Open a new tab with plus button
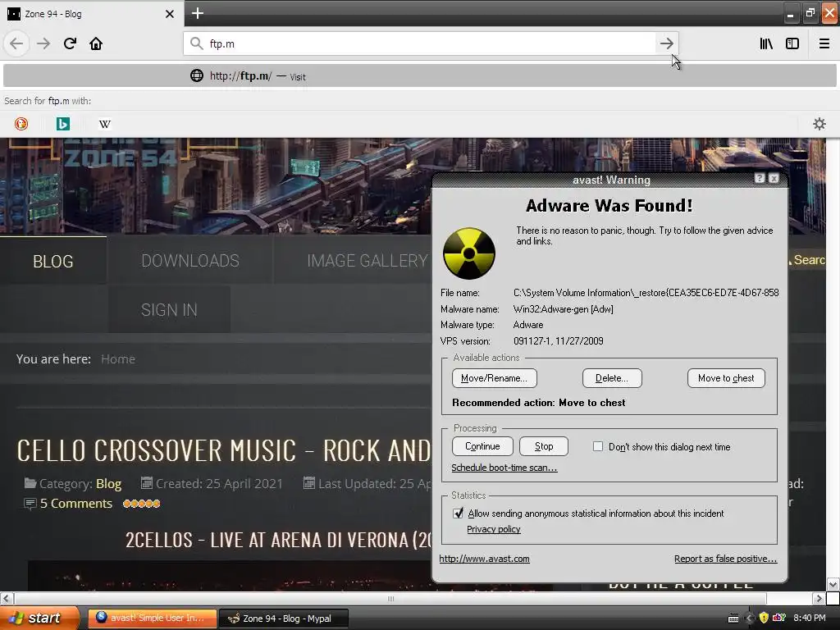840x630 pixels. 197,13
